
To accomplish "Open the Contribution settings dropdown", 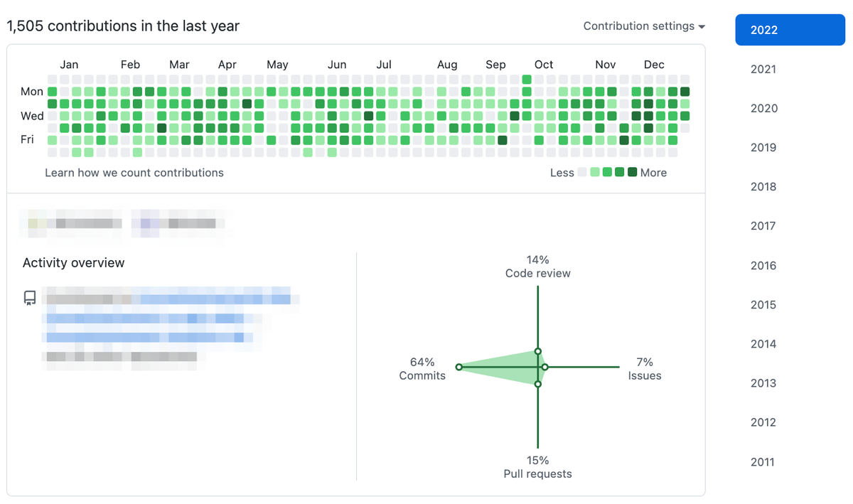I will (x=644, y=26).
